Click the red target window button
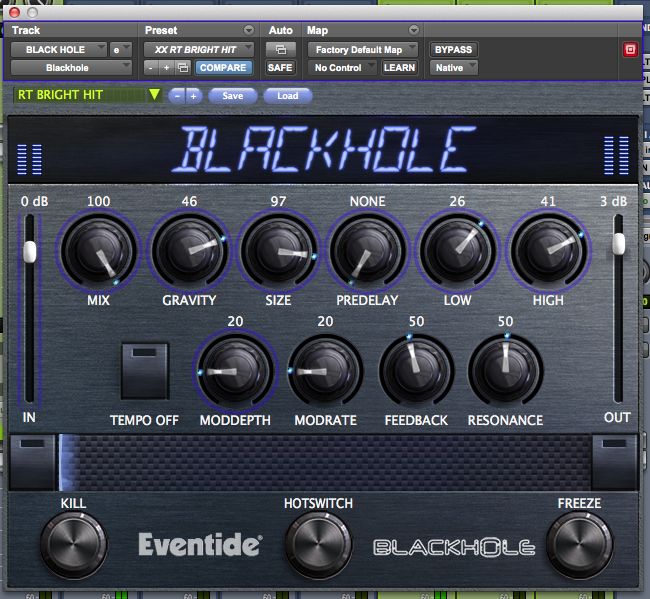Image resolution: width=650 pixels, height=599 pixels. [630, 50]
